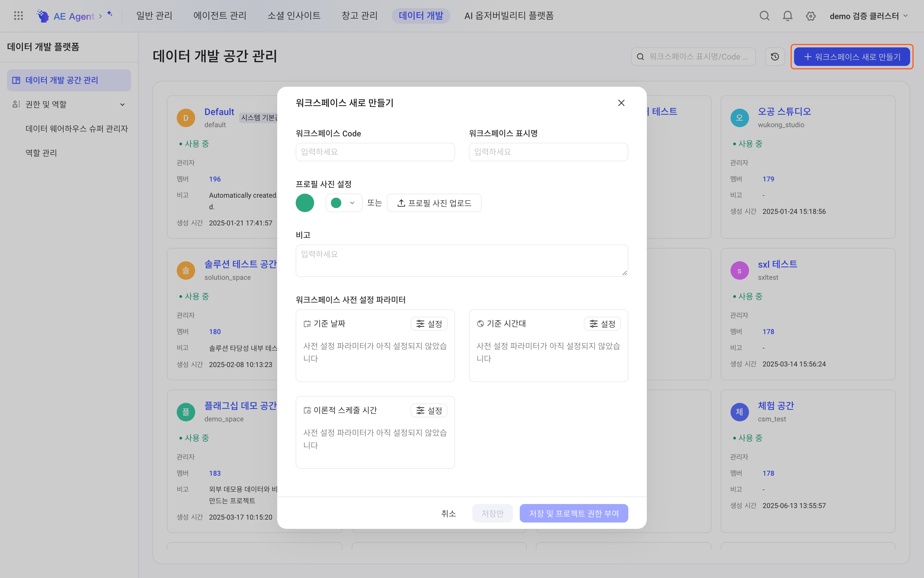Expand the demo 검증 클러스터 menu

[x=868, y=16]
